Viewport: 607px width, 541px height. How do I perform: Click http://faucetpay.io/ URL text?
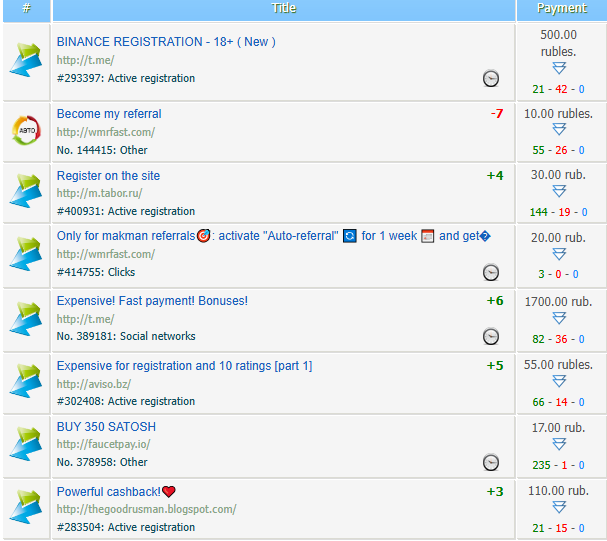click(x=103, y=444)
